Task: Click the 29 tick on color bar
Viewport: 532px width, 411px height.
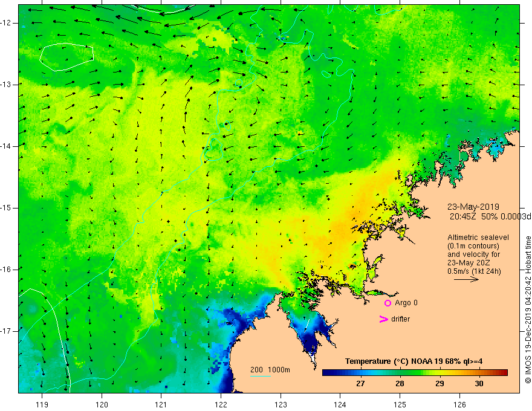Action: [440, 384]
